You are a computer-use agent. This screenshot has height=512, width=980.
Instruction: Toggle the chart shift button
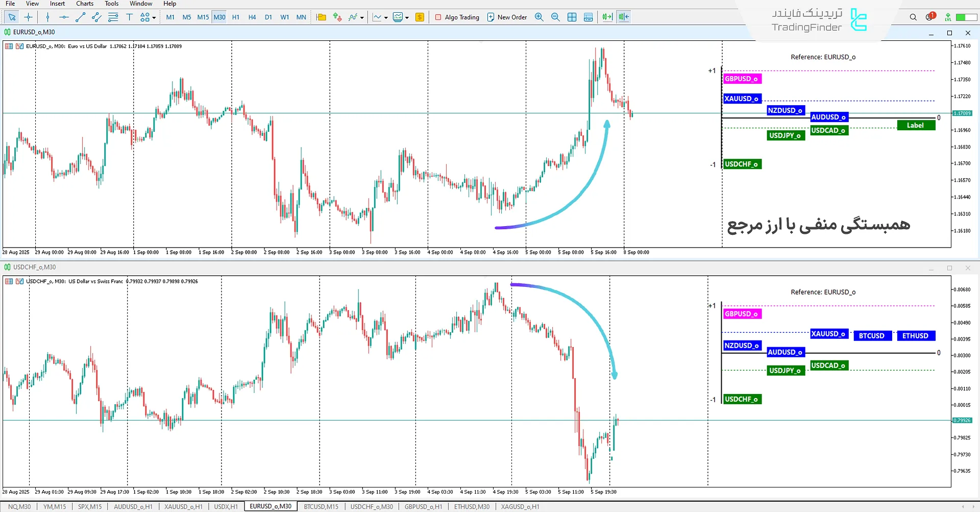(624, 17)
